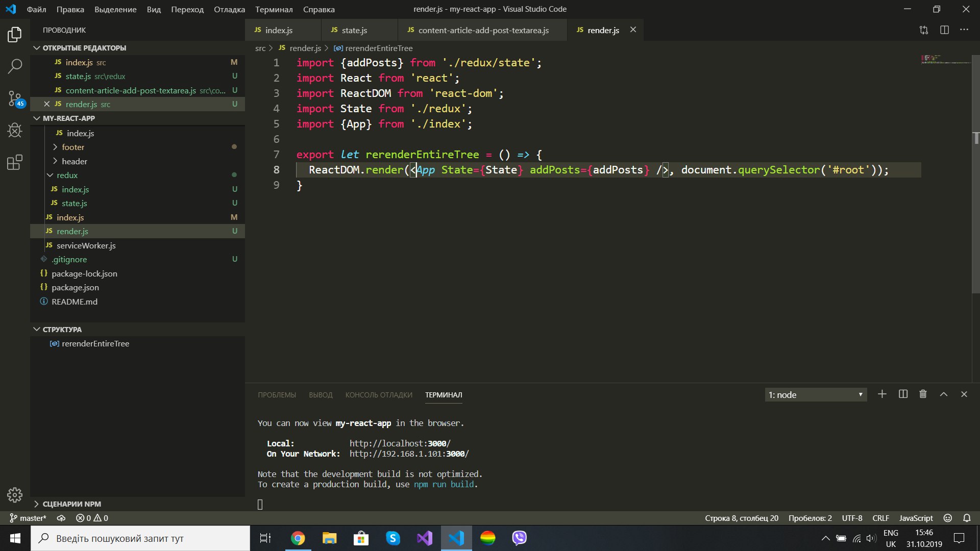Click the Split Editor icon
980x551 pixels.
944,30
